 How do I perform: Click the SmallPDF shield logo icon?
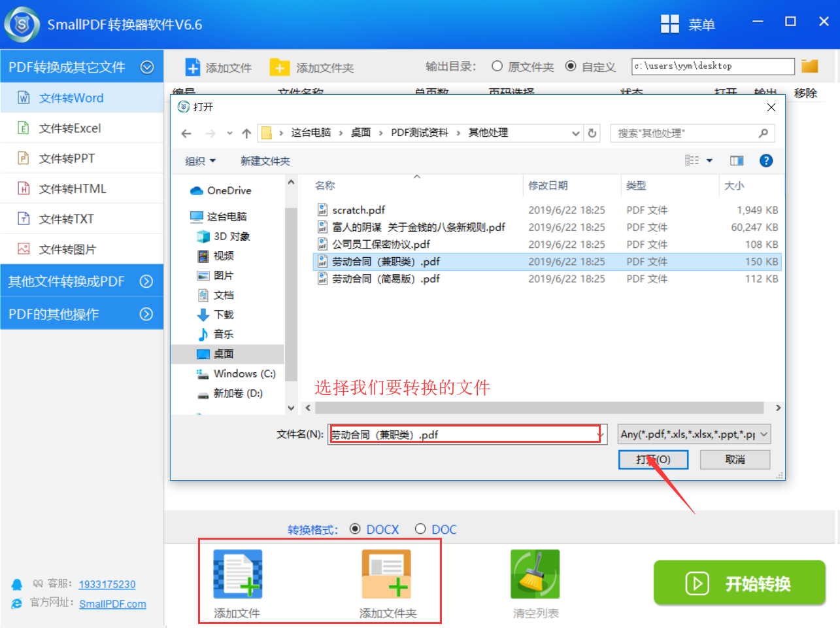(x=22, y=25)
